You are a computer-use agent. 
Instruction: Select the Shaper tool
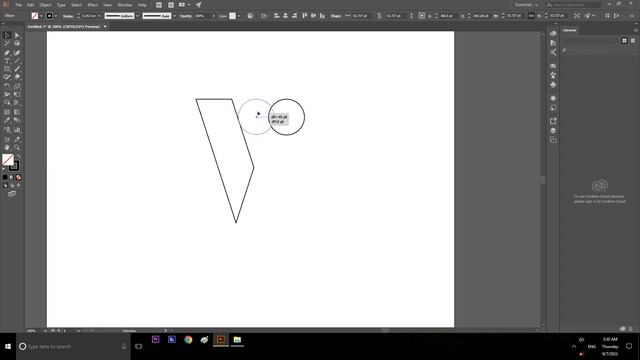tap(7, 77)
